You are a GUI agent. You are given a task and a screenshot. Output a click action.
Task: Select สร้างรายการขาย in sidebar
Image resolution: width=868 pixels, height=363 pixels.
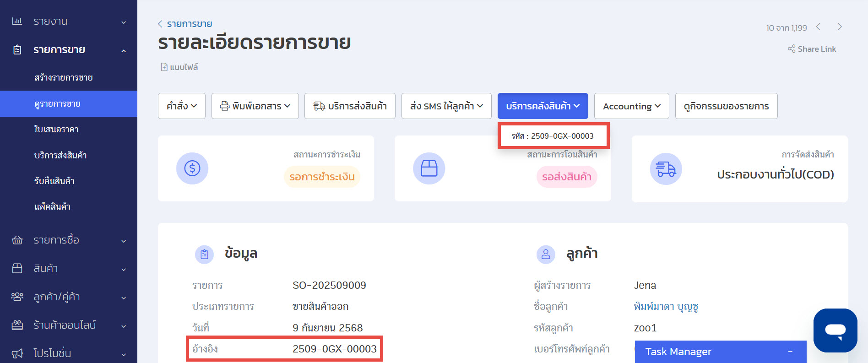pos(64,78)
